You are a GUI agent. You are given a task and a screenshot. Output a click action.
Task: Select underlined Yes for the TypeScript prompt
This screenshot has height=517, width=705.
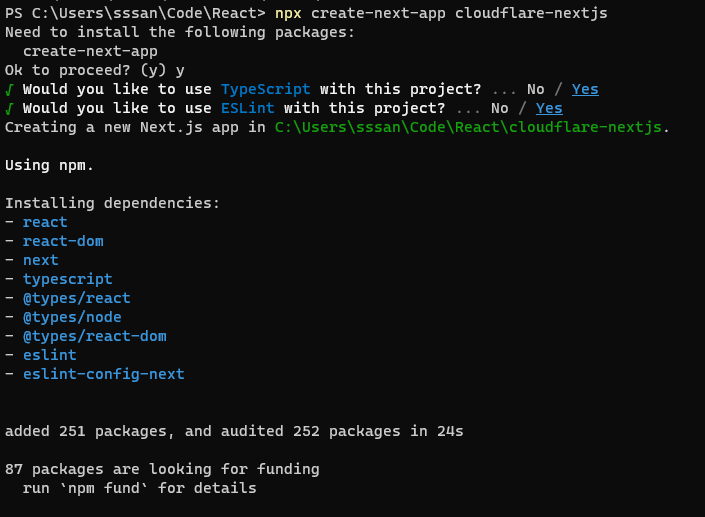[x=585, y=89]
